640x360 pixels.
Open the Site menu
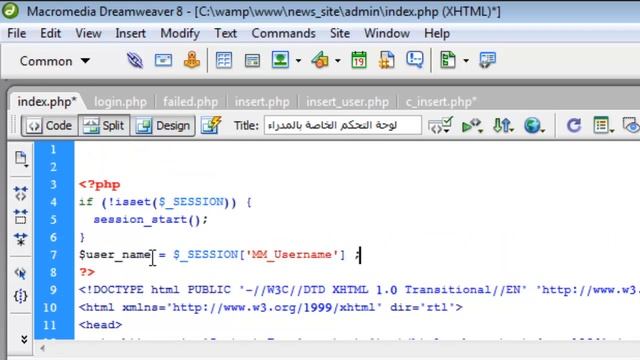click(340, 33)
